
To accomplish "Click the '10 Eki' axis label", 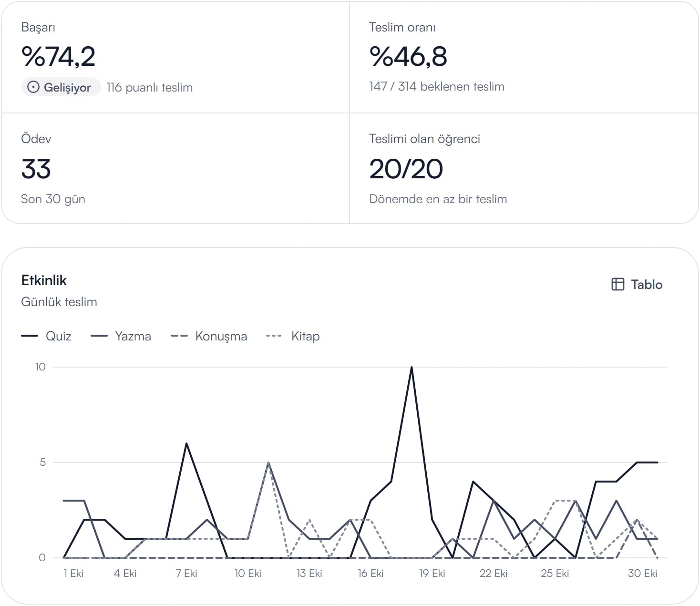I will point(248,573).
